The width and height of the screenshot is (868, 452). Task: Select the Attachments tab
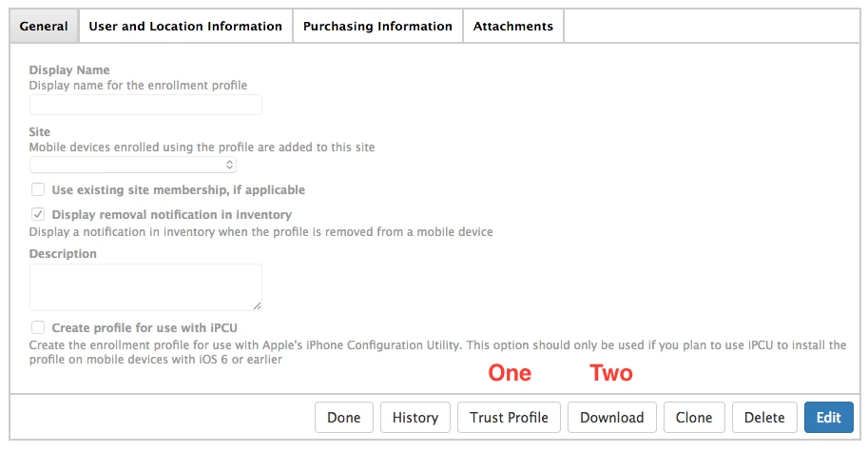pyautogui.click(x=513, y=26)
